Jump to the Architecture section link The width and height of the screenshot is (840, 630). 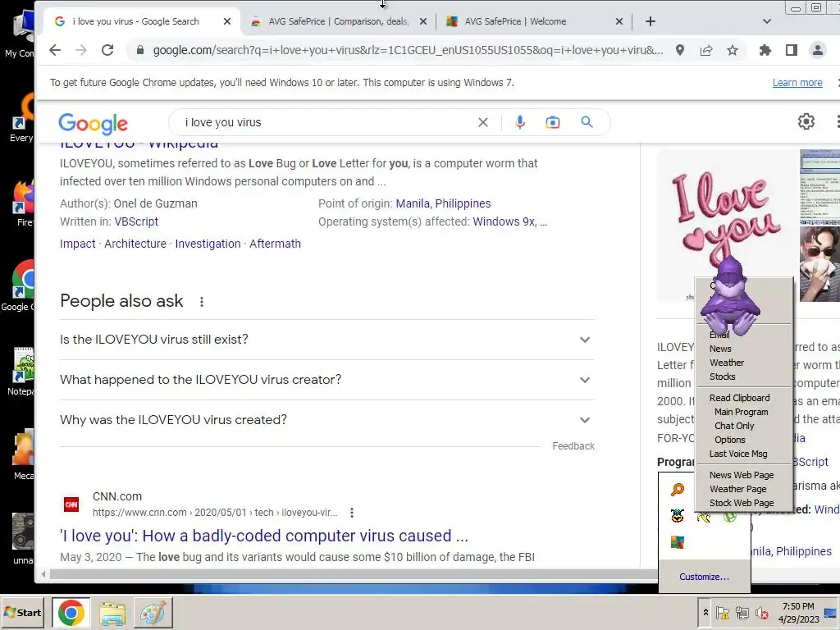135,244
